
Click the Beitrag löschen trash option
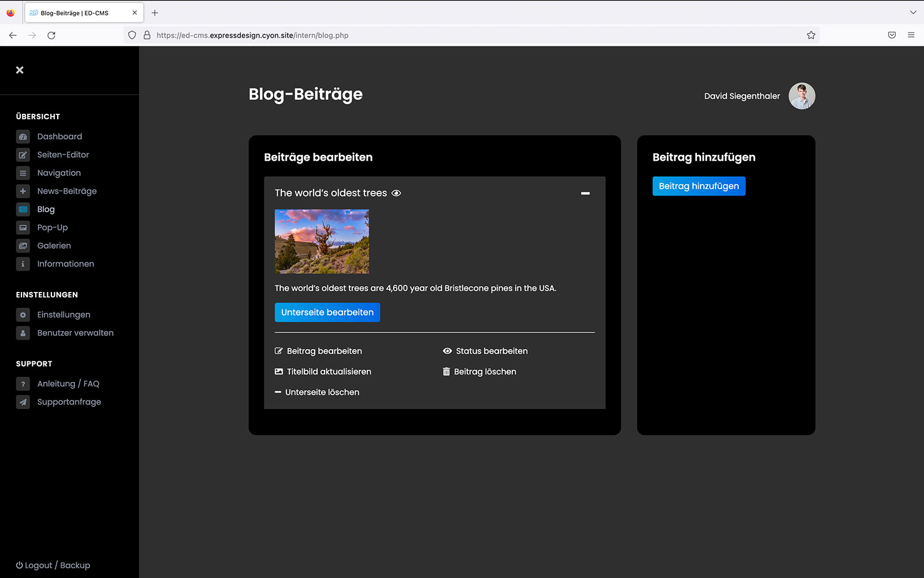tap(479, 372)
